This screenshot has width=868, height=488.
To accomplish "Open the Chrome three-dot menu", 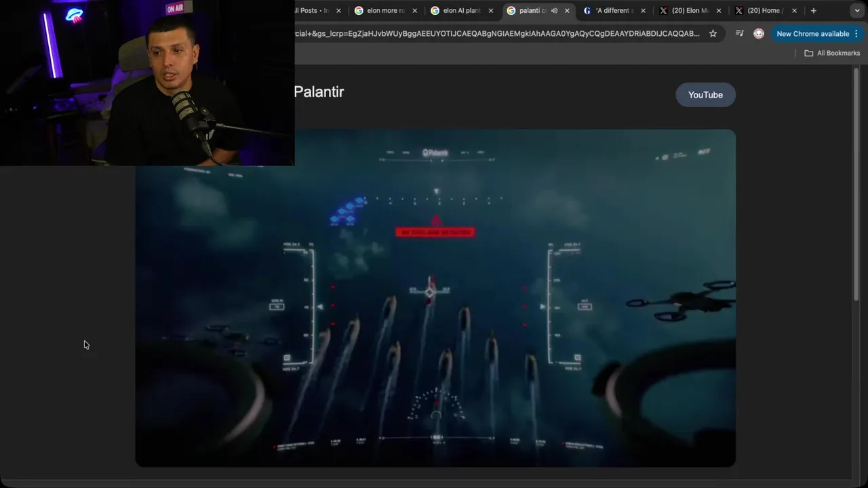I will (856, 33).
